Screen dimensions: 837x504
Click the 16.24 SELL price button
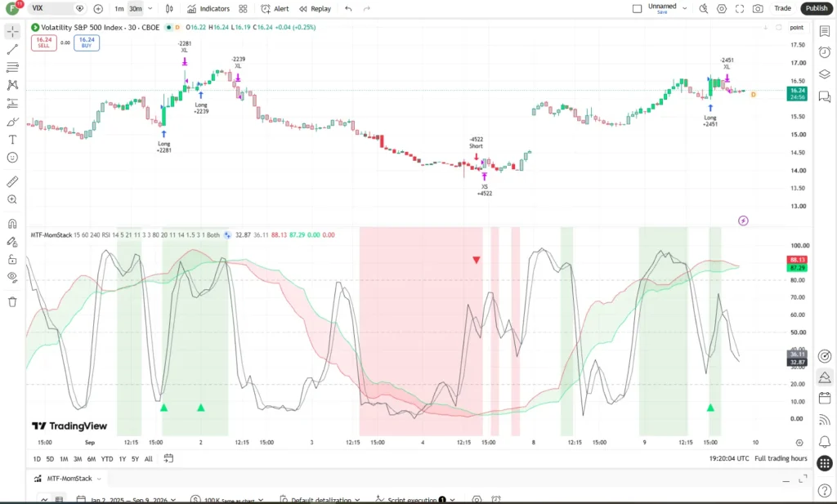[x=44, y=42]
